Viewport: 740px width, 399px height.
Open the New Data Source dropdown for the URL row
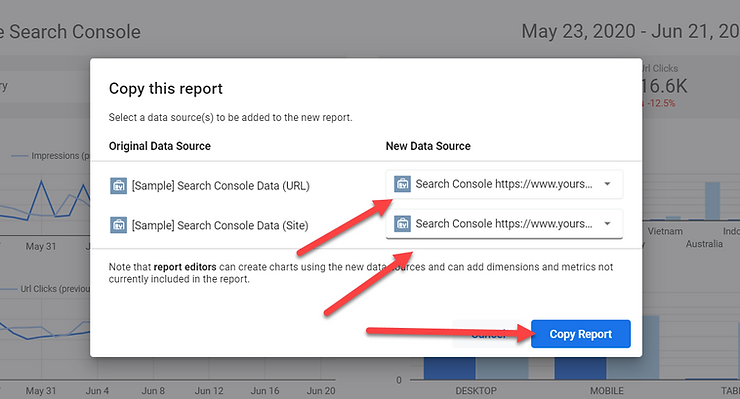pyautogui.click(x=504, y=184)
